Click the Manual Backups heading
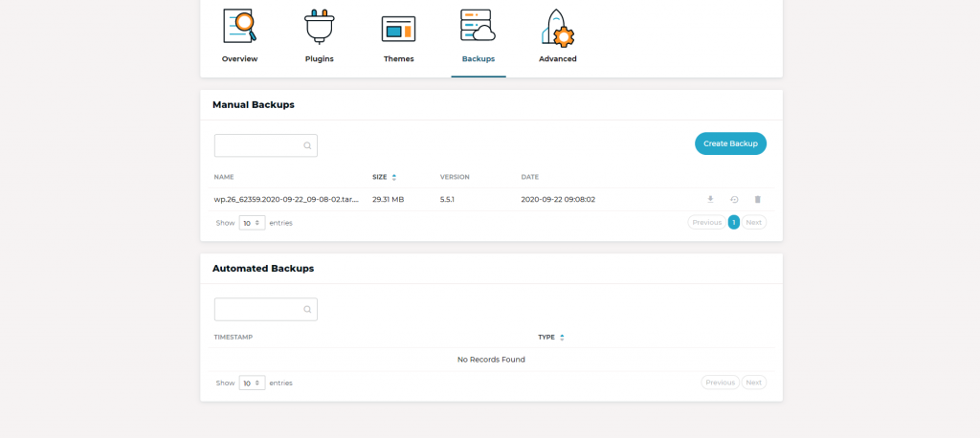The height and width of the screenshot is (438, 980). pos(253,105)
